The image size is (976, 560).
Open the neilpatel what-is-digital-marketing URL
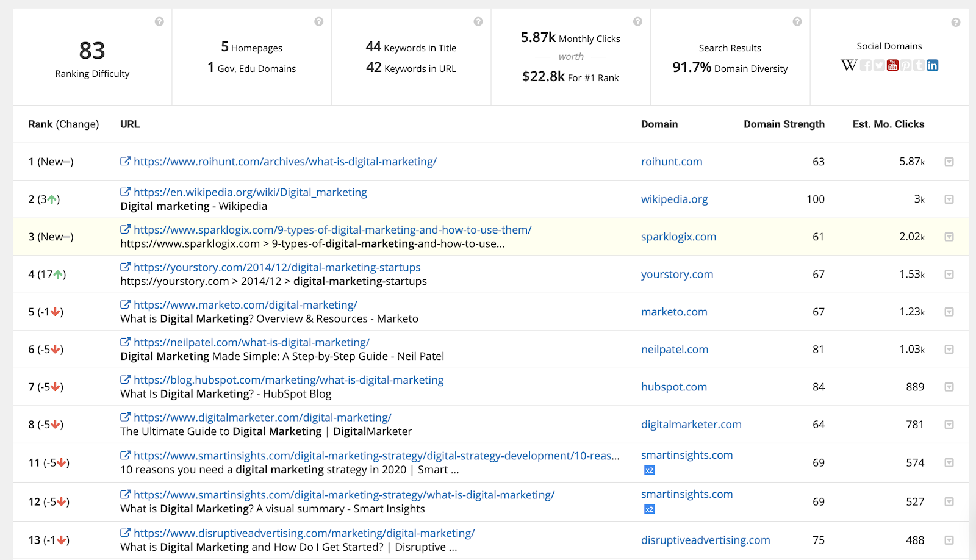click(251, 343)
